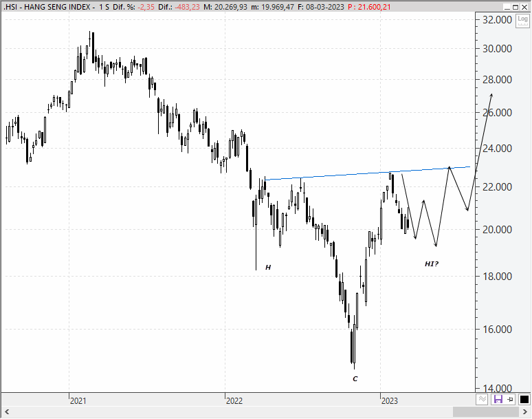Viewport: 532px width, 419px height.
Task: Save the chart with the floppy disk icon
Action: pyautogui.click(x=498, y=399)
